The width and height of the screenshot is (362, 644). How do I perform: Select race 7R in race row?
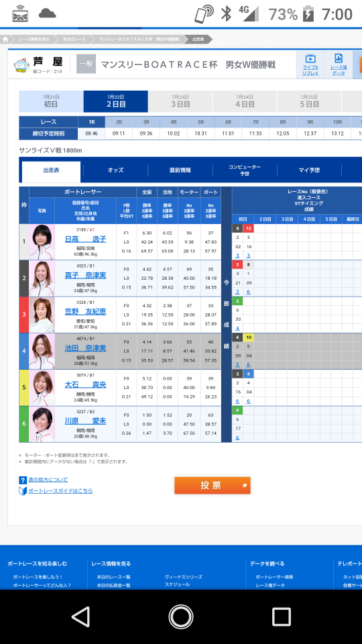(255, 122)
